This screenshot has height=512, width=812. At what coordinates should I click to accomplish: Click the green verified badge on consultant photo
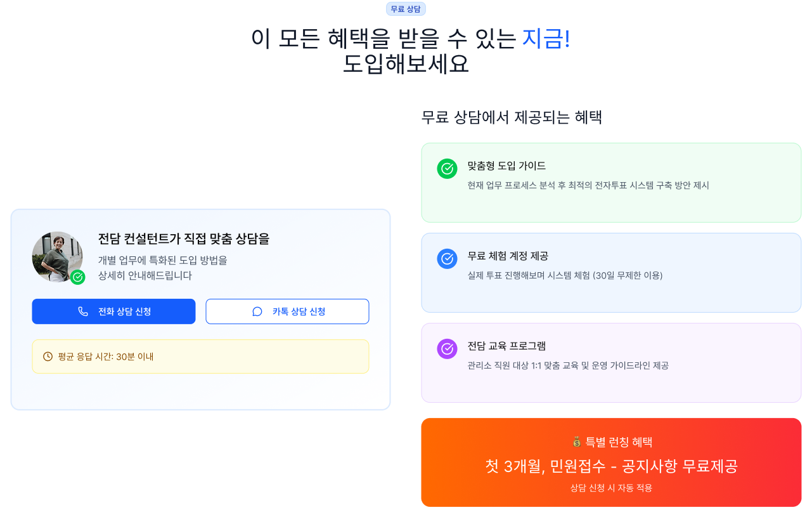pyautogui.click(x=78, y=277)
